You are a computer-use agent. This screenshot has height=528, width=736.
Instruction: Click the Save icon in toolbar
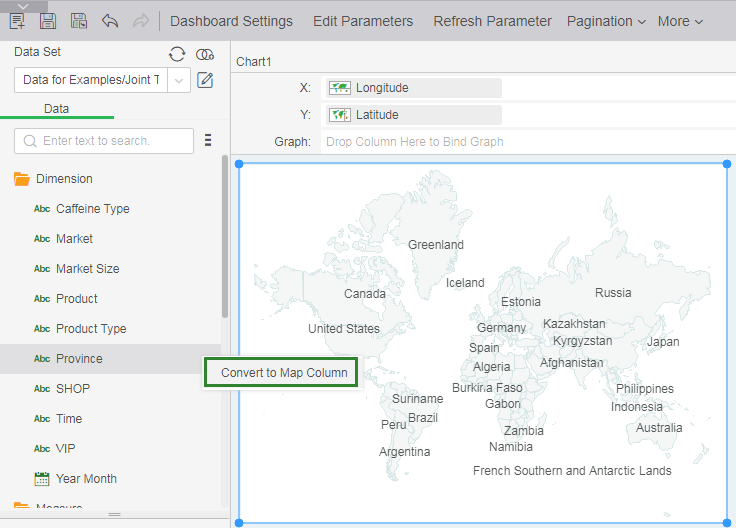(47, 21)
